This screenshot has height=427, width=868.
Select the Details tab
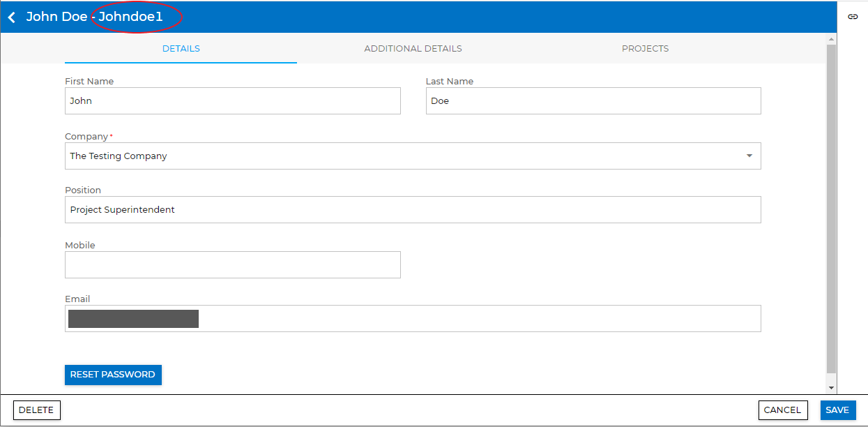pyautogui.click(x=181, y=49)
